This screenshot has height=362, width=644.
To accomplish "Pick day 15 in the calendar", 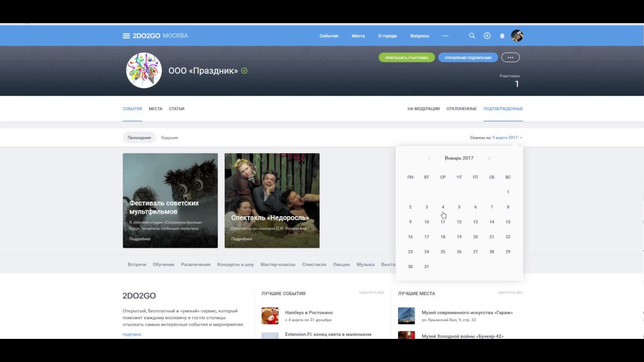I will coord(508,222).
